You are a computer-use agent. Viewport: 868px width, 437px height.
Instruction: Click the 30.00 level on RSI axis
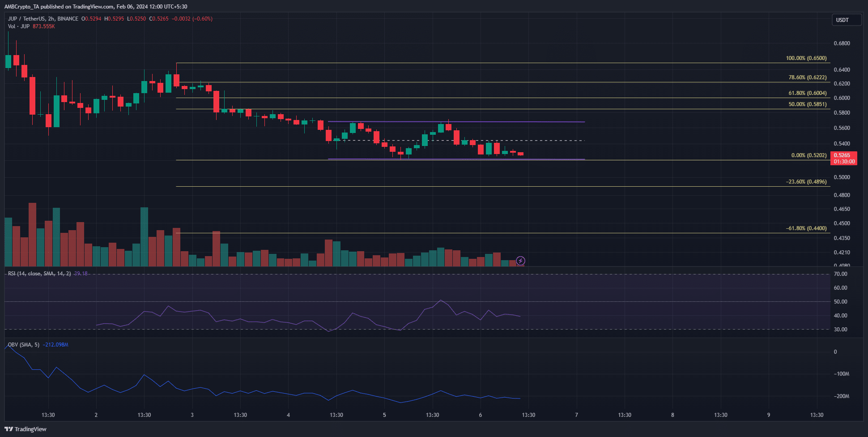click(x=841, y=330)
